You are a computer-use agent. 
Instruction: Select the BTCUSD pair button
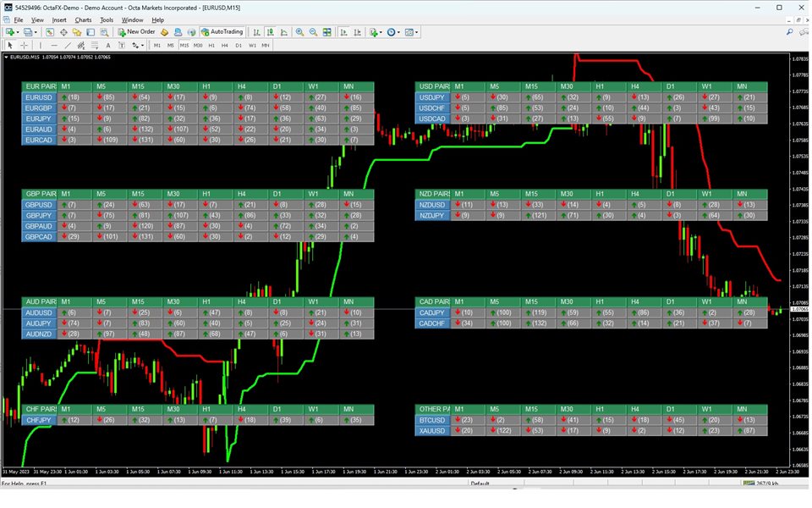coord(432,420)
